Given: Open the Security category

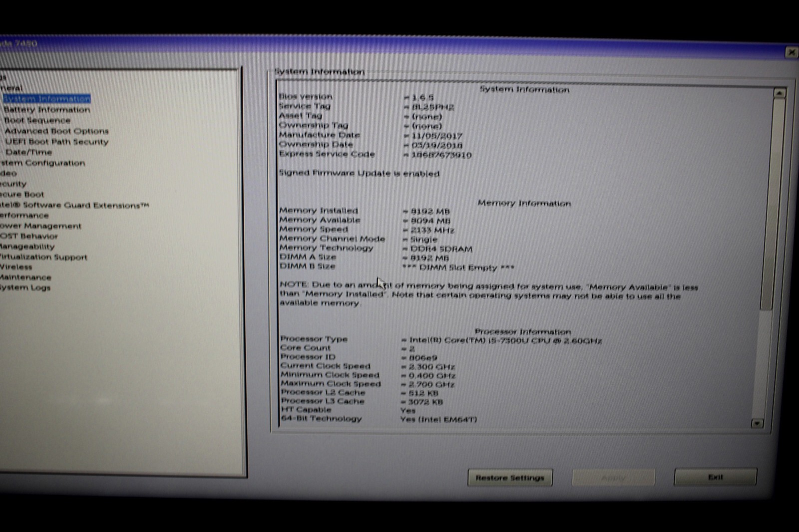Looking at the screenshot, I should 13,184.
